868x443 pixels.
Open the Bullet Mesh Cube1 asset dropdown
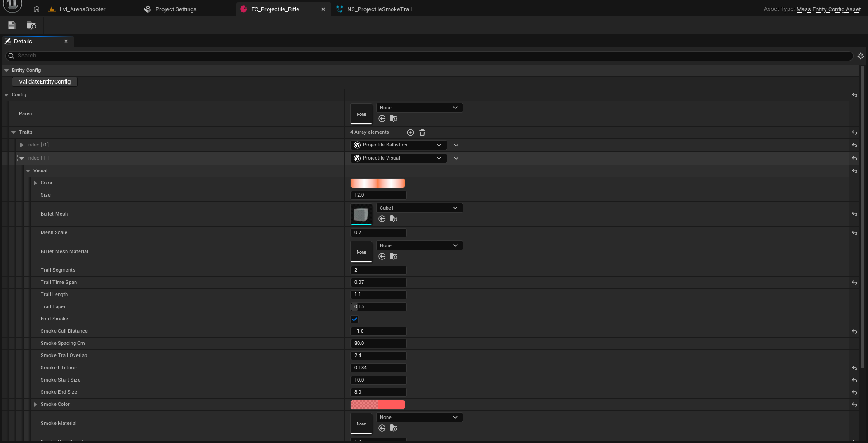pyautogui.click(x=420, y=208)
